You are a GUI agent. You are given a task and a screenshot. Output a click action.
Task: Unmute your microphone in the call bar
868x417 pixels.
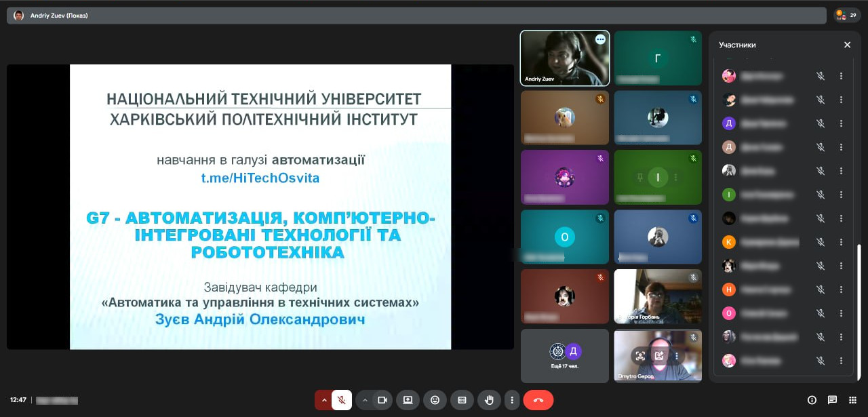(x=341, y=400)
